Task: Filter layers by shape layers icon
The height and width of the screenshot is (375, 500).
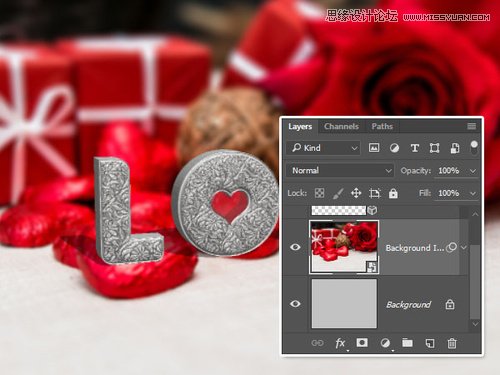Action: point(434,148)
